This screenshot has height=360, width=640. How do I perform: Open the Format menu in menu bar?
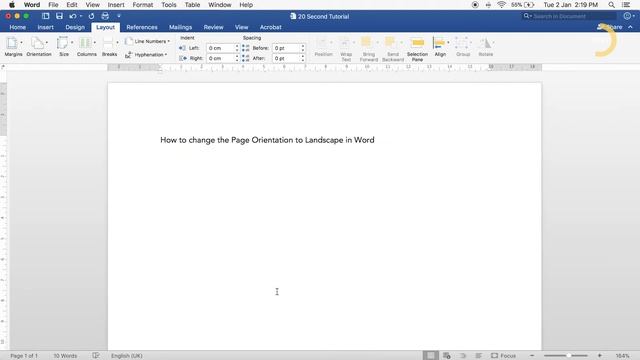(142, 5)
